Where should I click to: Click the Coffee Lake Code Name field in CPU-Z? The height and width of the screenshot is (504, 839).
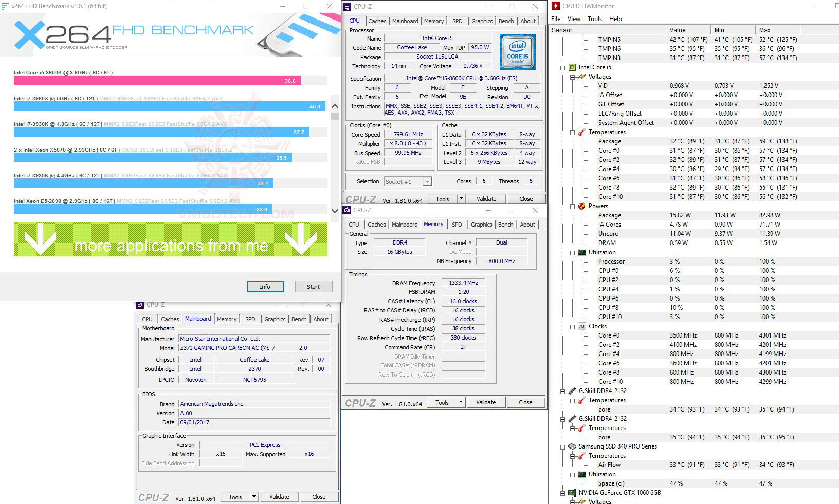(x=412, y=47)
